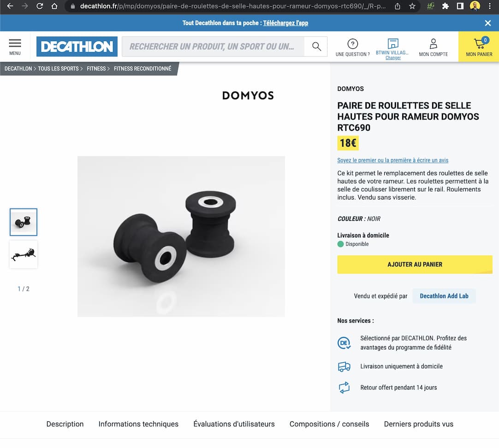The height and width of the screenshot is (448, 499).
Task: Click the share icon in address bar
Action: click(x=398, y=6)
